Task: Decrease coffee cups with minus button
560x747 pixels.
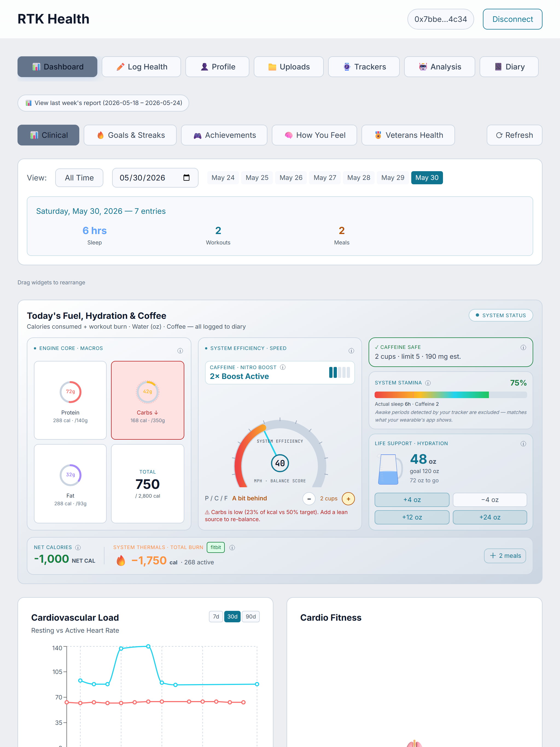Action: (x=309, y=498)
